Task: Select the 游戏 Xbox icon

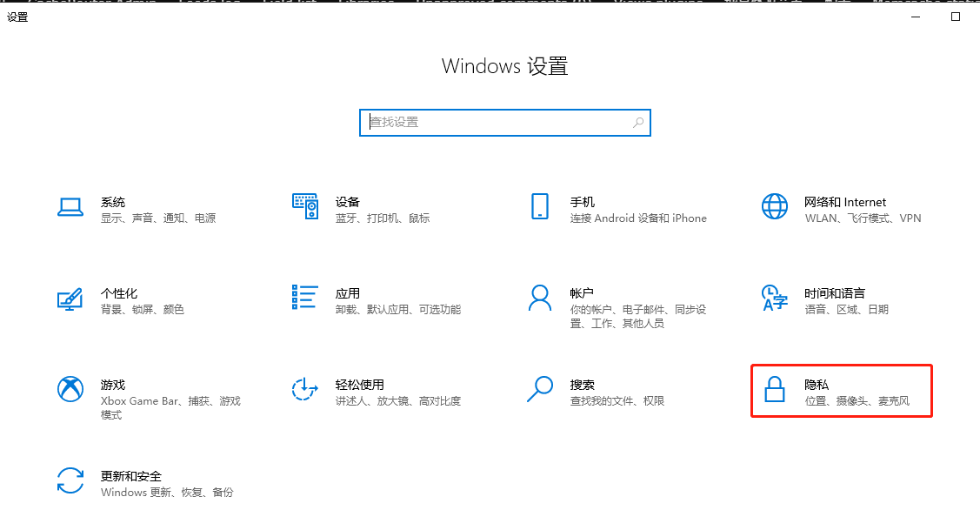Action: tap(70, 389)
